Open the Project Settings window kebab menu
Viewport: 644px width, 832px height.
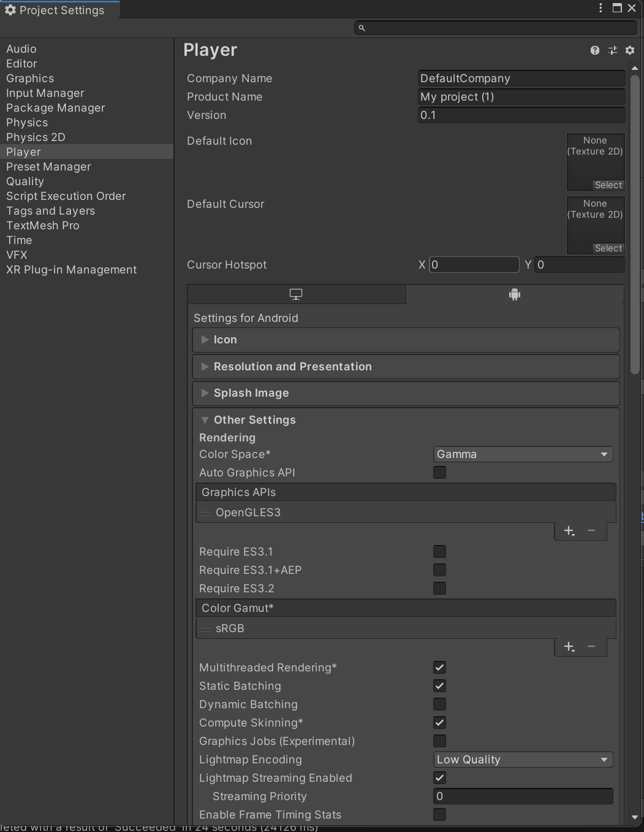(x=600, y=8)
